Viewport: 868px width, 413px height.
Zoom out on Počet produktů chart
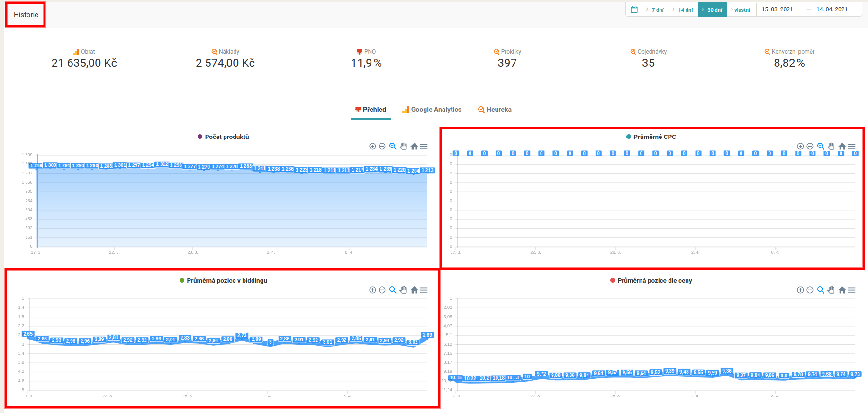382,147
